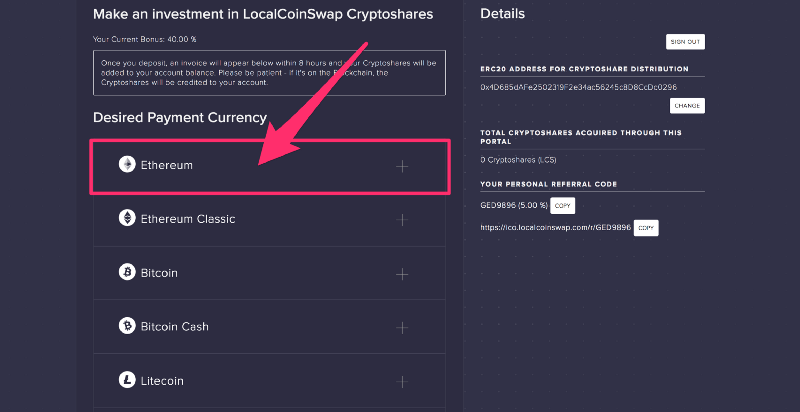Click the Bitcoin coin icon
The height and width of the screenshot is (412, 800).
(x=127, y=272)
